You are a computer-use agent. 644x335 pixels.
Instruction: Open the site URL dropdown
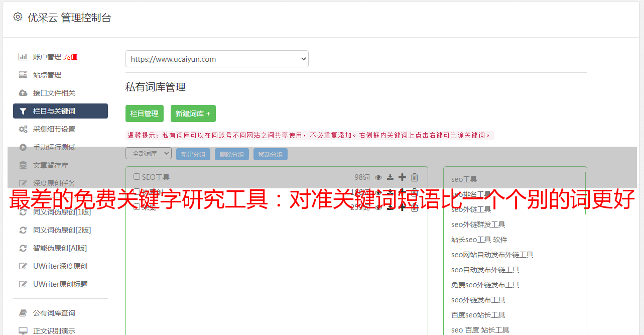[217, 59]
